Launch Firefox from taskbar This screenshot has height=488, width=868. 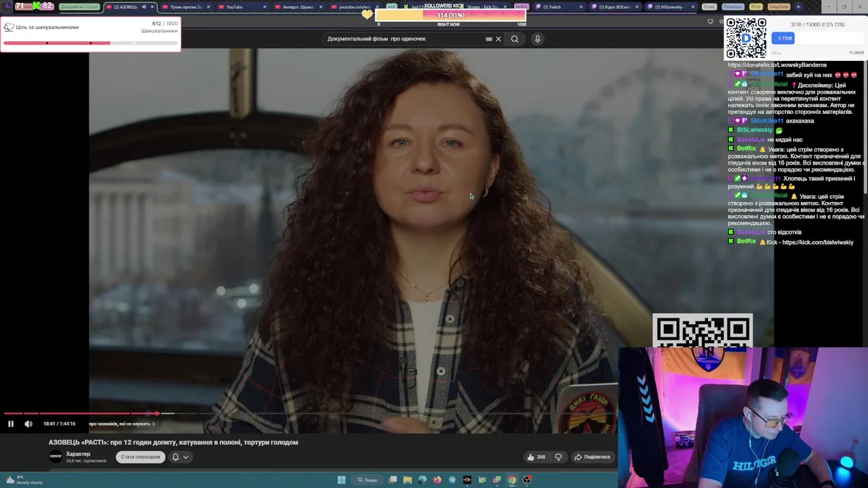click(437, 480)
